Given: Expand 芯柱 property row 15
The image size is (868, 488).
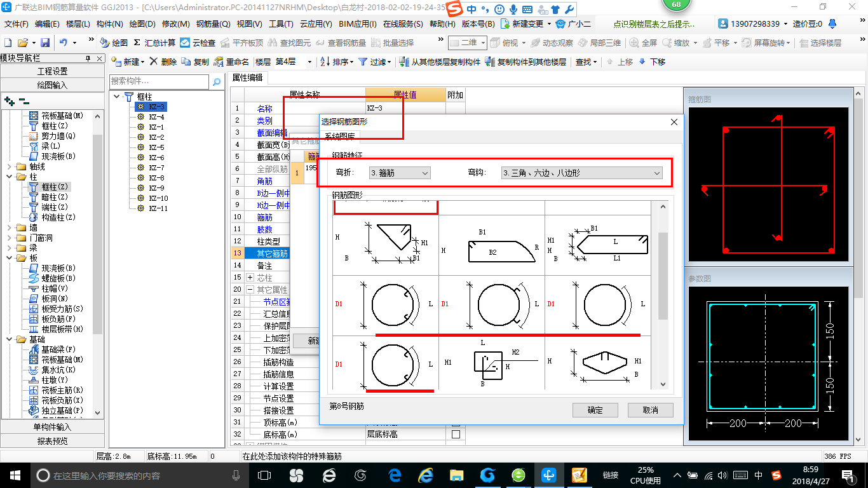Looking at the screenshot, I should (250, 278).
